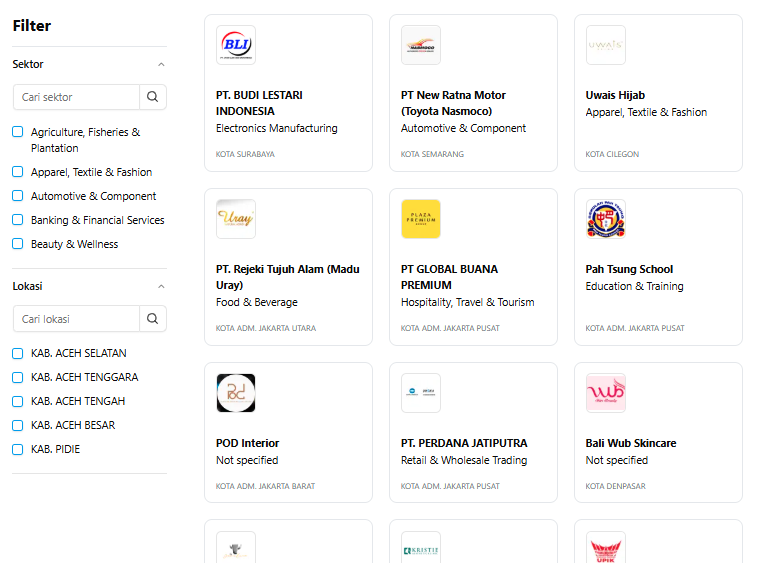Click the Education & Training sector text

[634, 286]
